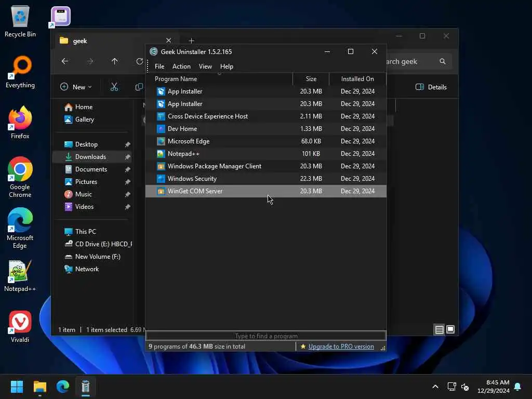Open Gallery in Explorer sidebar
532x399 pixels.
pos(79,120)
